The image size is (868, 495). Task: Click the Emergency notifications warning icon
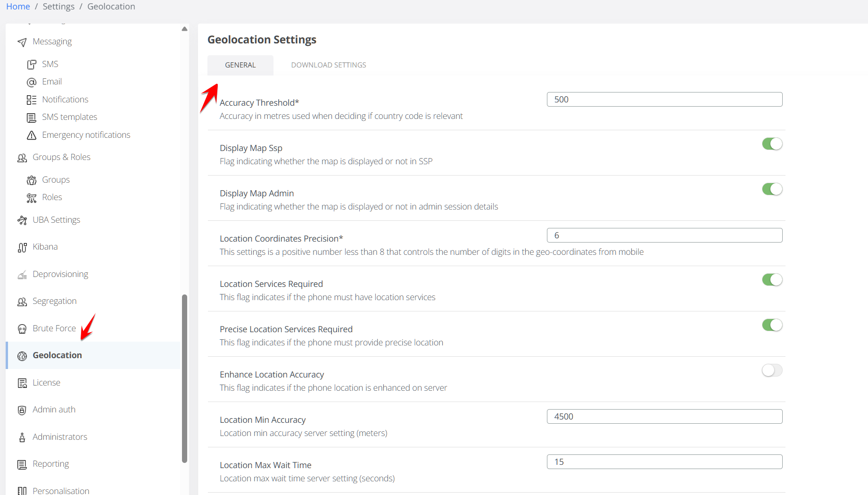[32, 135]
